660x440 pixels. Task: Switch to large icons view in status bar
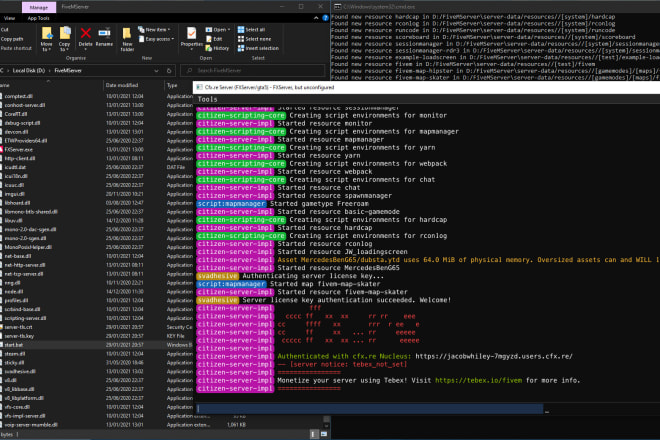point(324,434)
